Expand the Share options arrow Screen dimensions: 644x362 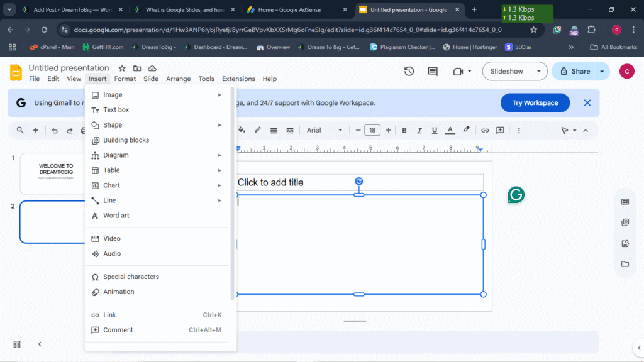coord(602,71)
